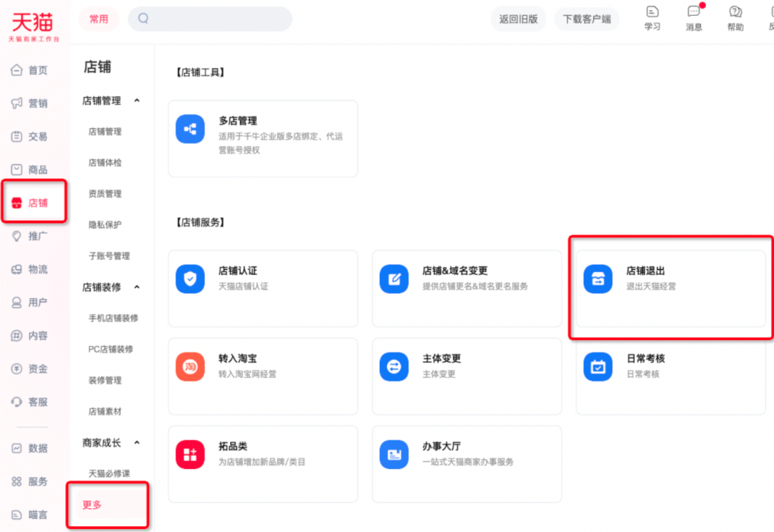Image resolution: width=774 pixels, height=532 pixels.
Task: Open 天猫必修课 menu item
Action: point(109,474)
